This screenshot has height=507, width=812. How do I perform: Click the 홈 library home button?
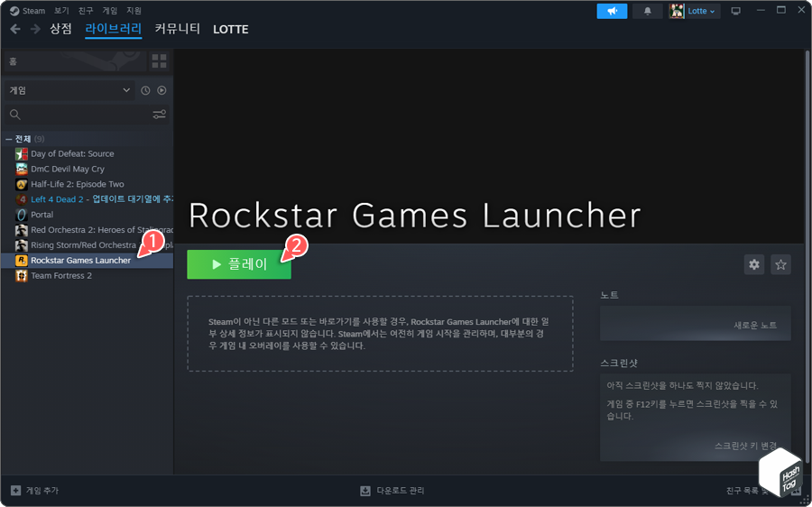click(x=76, y=61)
